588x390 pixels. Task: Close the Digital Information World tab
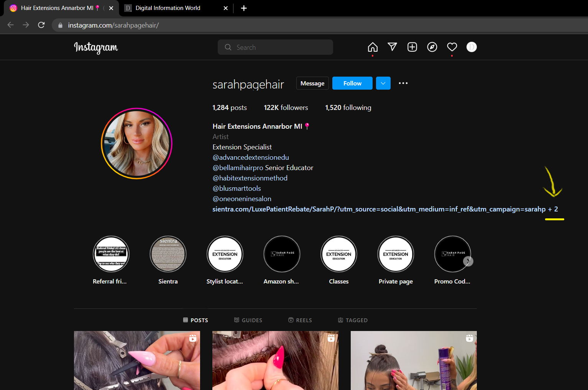pyautogui.click(x=226, y=8)
